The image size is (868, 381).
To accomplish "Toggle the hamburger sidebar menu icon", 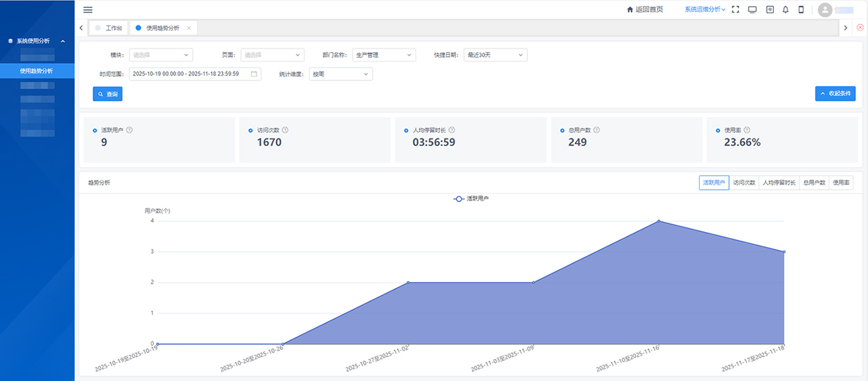I will pyautogui.click(x=88, y=9).
